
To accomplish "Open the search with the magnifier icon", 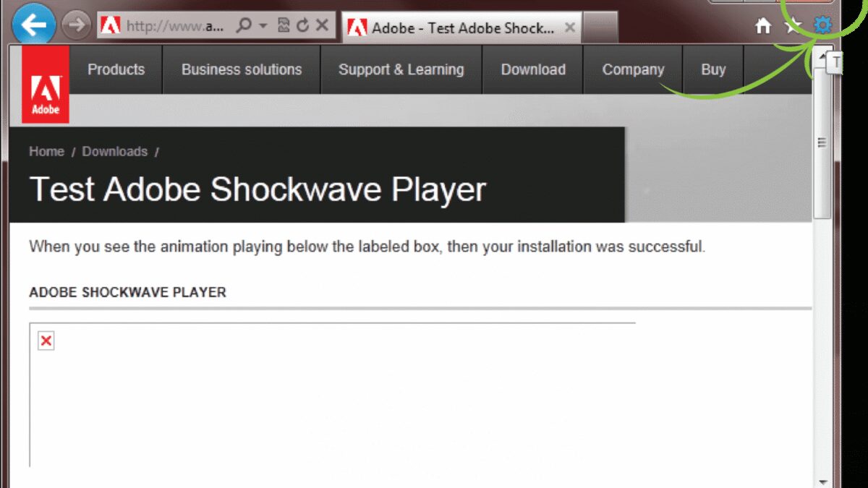I will click(245, 24).
